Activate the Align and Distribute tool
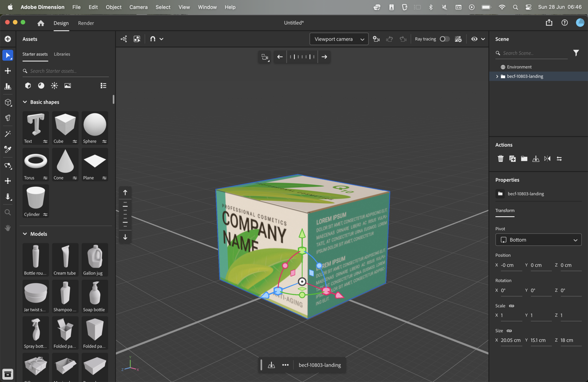 pyautogui.click(x=8, y=86)
